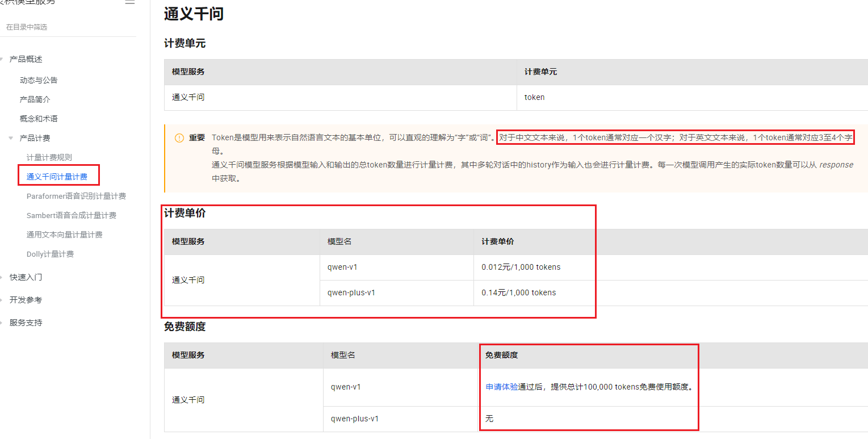This screenshot has width=868, height=439.
Task: Click the 重要 label in the note
Action: 196,137
